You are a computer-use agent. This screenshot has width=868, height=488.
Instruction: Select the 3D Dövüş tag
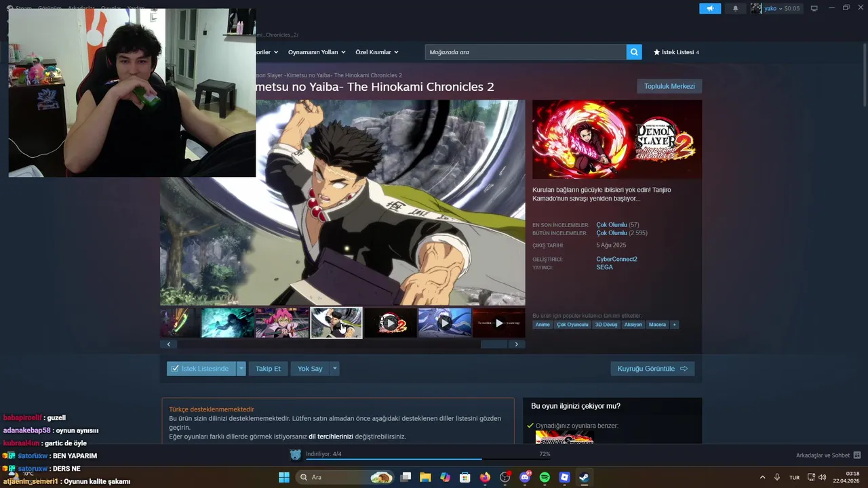pyautogui.click(x=606, y=325)
